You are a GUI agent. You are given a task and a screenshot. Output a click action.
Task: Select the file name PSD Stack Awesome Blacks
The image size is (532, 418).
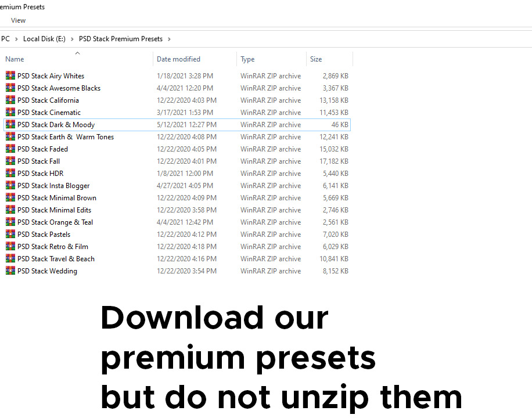pyautogui.click(x=59, y=88)
